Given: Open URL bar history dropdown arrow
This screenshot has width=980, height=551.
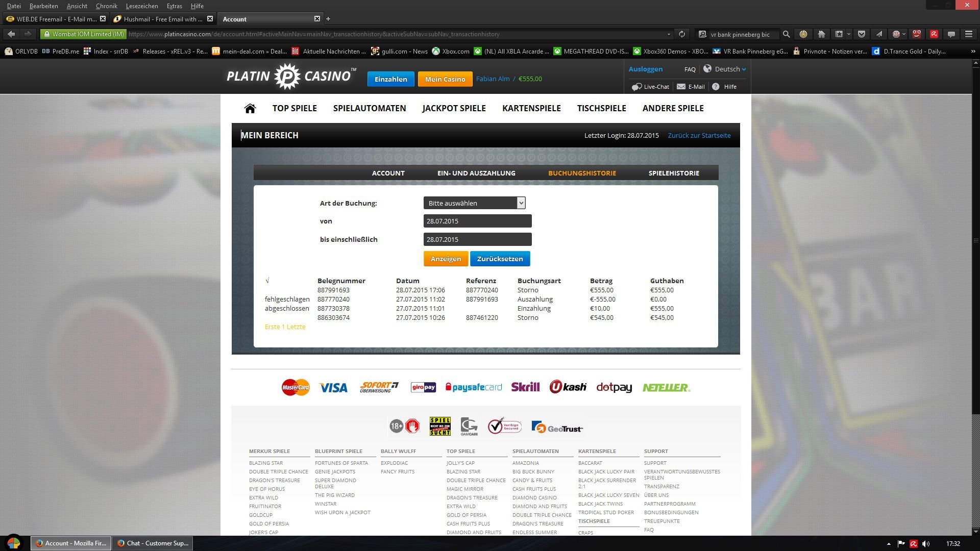Looking at the screenshot, I should point(669,34).
